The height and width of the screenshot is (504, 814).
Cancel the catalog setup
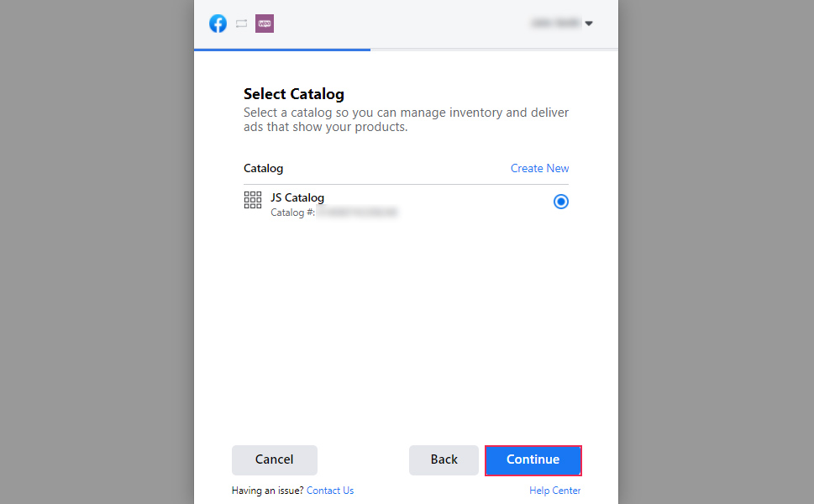274,459
